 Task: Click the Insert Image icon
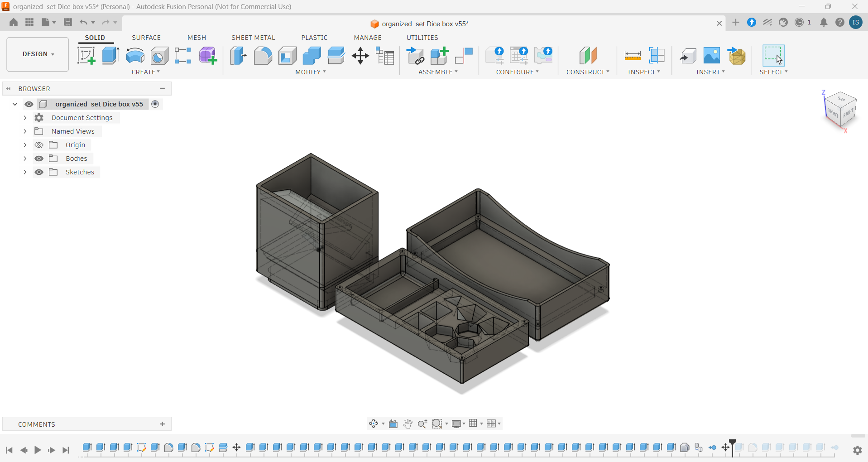(x=712, y=56)
